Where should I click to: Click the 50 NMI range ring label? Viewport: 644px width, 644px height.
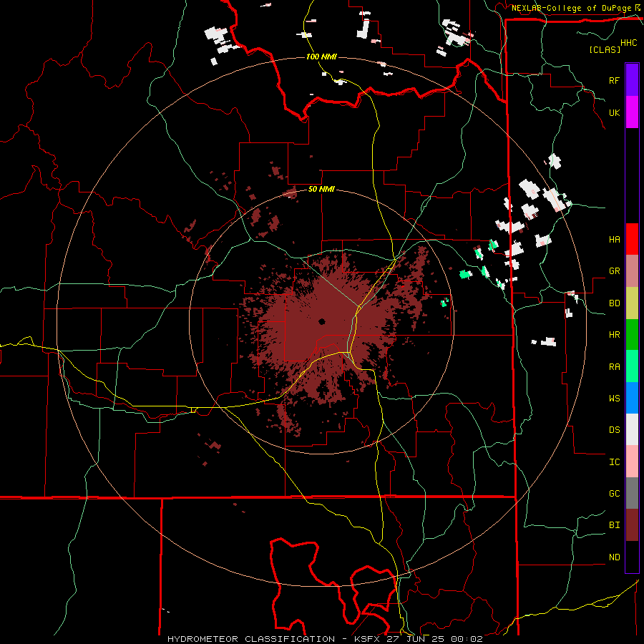point(321,189)
